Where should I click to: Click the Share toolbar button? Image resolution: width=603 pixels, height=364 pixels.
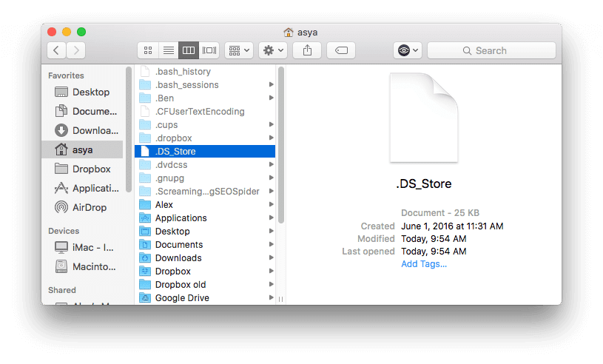click(307, 50)
